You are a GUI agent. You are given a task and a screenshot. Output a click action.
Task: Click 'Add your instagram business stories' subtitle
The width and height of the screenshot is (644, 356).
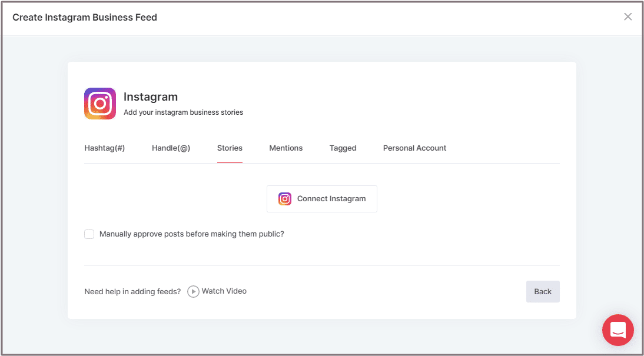pos(183,112)
